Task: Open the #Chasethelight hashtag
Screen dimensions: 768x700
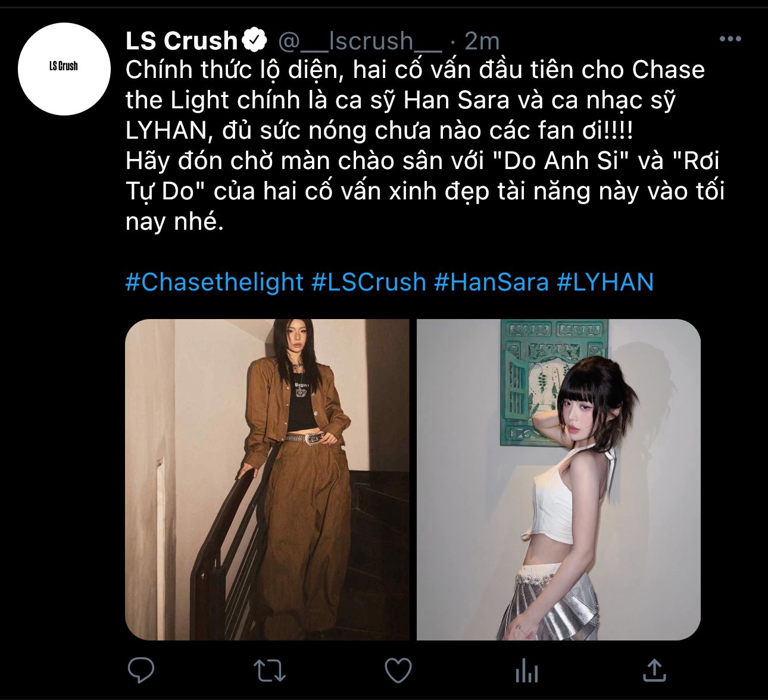Action: (x=214, y=282)
